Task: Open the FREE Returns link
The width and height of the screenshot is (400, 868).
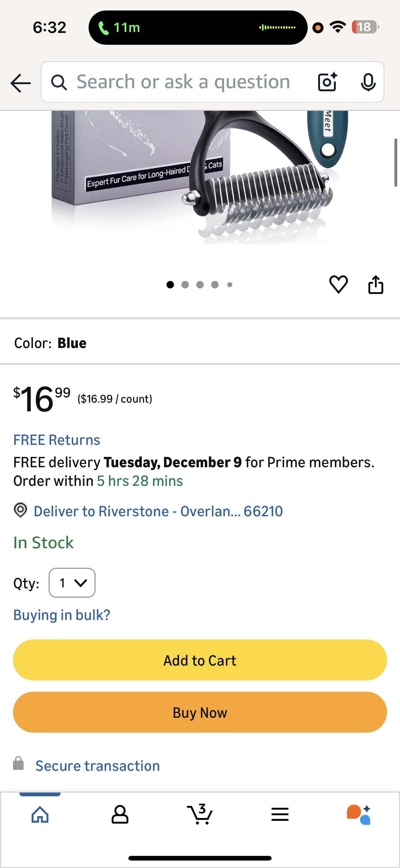Action: point(56,440)
